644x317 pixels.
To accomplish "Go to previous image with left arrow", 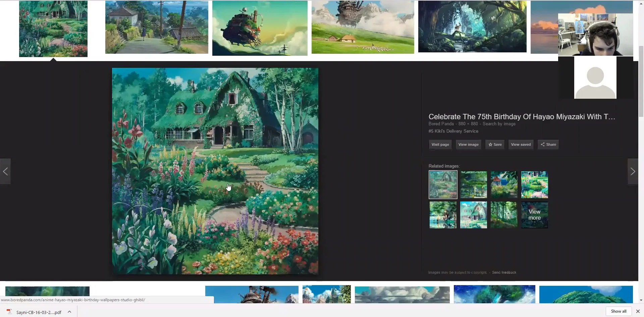I will (5, 171).
